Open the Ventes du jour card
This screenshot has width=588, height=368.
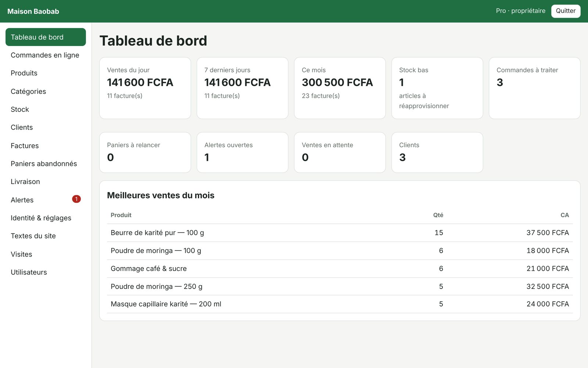pos(145,88)
